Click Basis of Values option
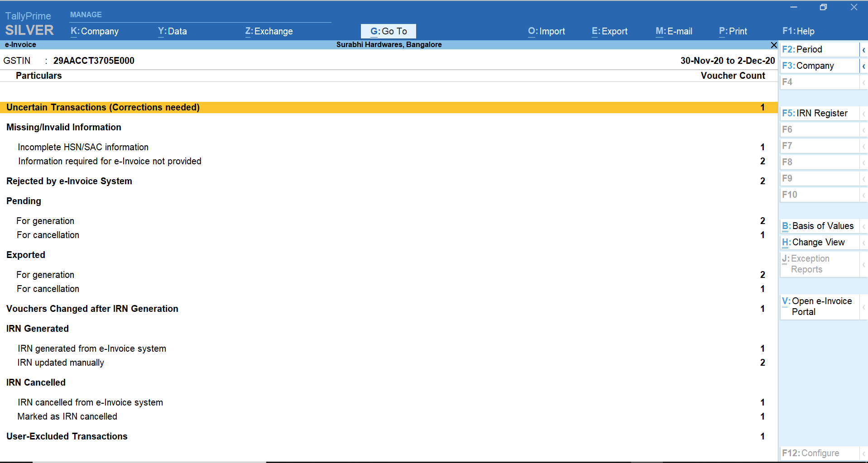 [817, 225]
